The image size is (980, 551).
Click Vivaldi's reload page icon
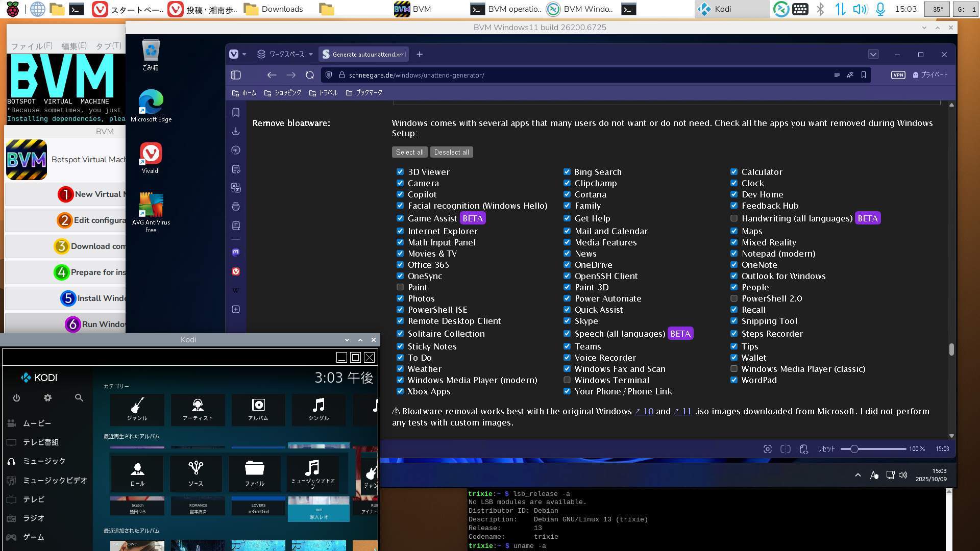(x=310, y=75)
